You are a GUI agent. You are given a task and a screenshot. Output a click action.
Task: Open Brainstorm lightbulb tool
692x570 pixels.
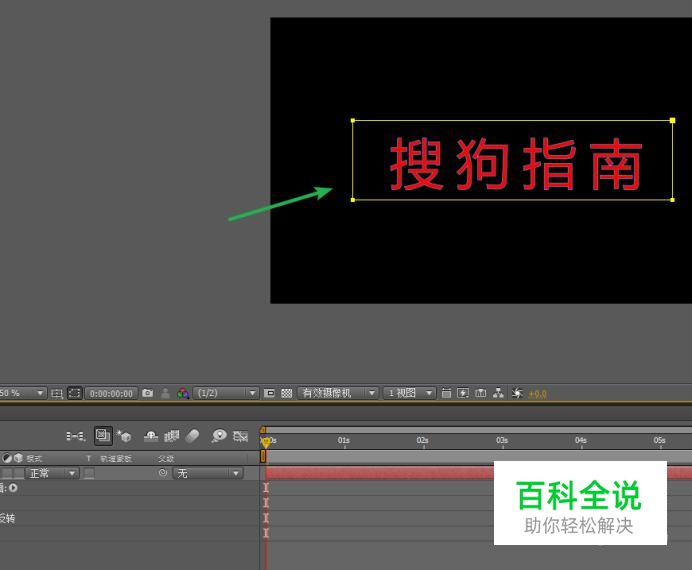point(218,436)
